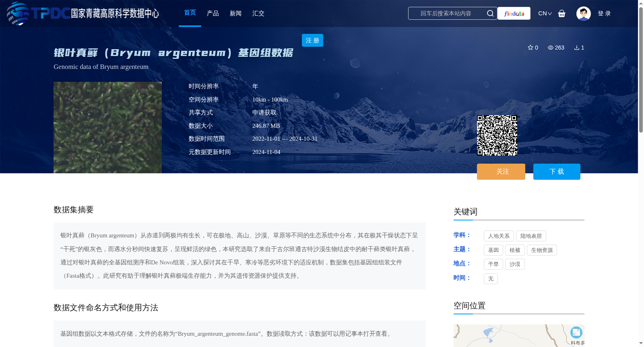Click the star favorites count icon
The height and width of the screenshot is (347, 644).
(x=530, y=48)
